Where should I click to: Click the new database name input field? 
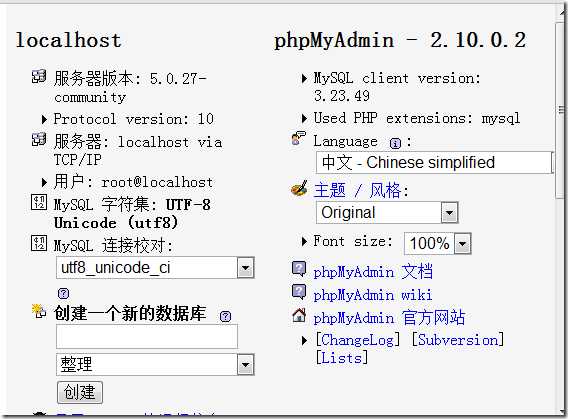pyautogui.click(x=147, y=336)
